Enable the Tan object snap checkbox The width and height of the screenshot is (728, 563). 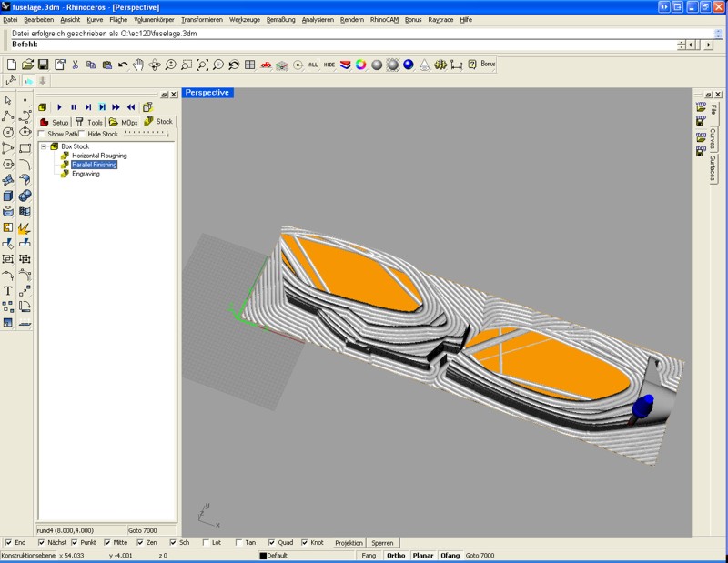[238, 542]
